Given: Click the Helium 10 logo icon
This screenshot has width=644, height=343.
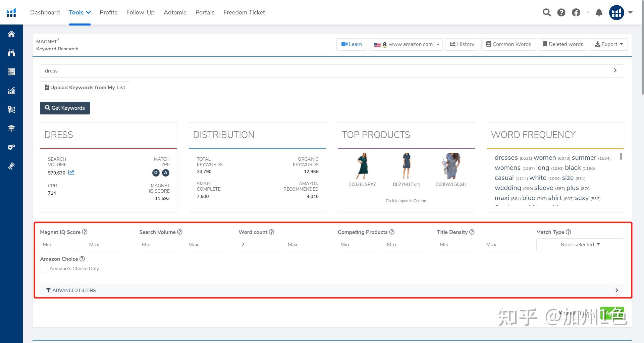Looking at the screenshot, I should (x=11, y=12).
